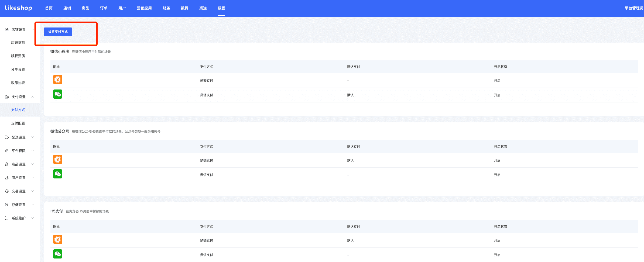Click the 系统维护 list icon in sidebar
644x262 pixels.
[x=7, y=218]
